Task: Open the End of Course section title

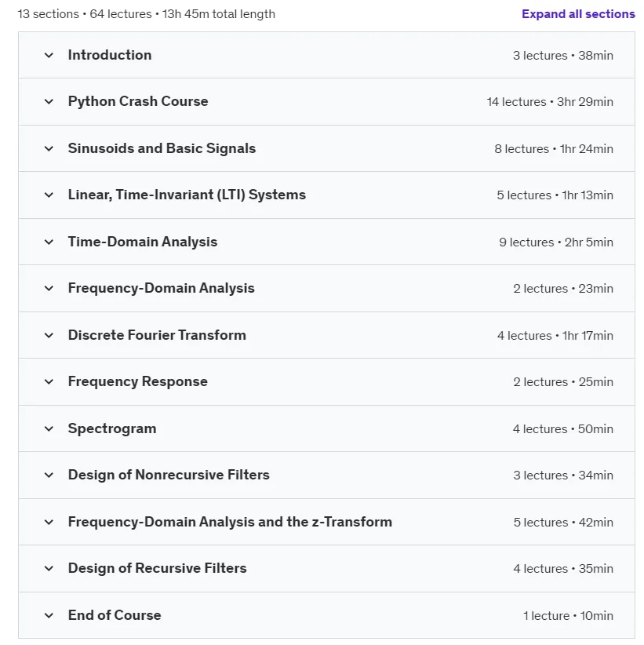Action: click(115, 615)
